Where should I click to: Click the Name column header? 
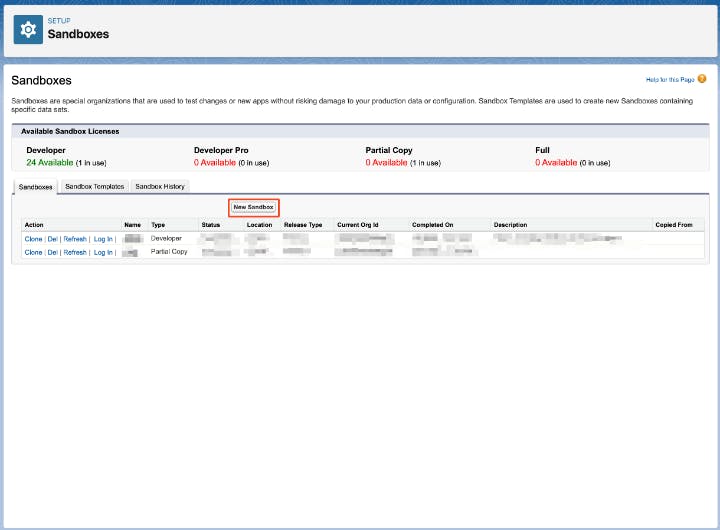tap(133, 225)
